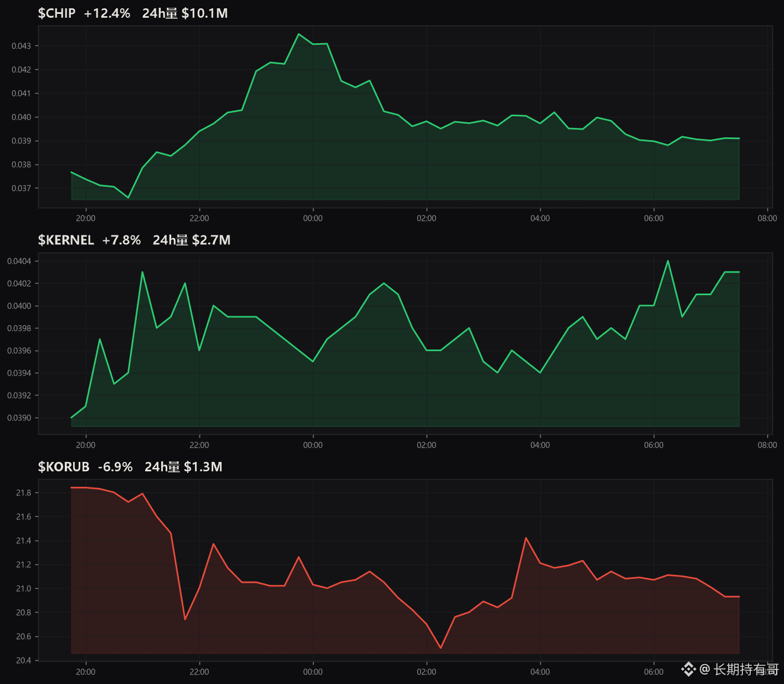The height and width of the screenshot is (684, 784).
Task: Click the 0.037 y-axis label
Action: pos(21,188)
